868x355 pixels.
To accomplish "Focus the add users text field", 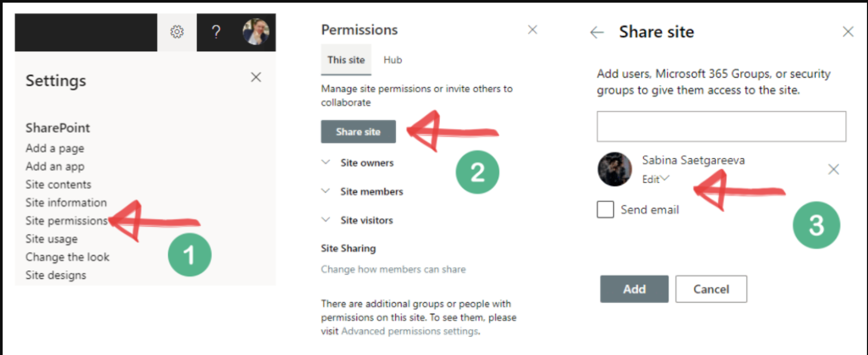I will point(721,126).
